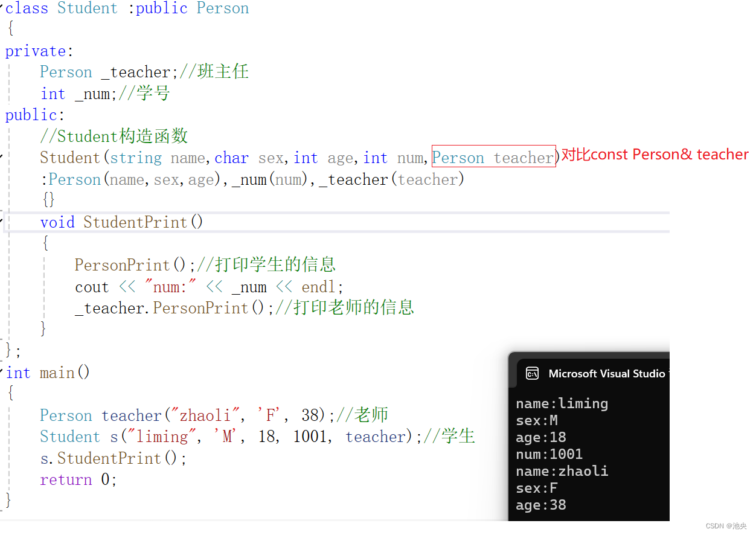This screenshot has width=756, height=535.
Task: Click 'int num' parameter in Student constructor
Action: click(x=393, y=158)
